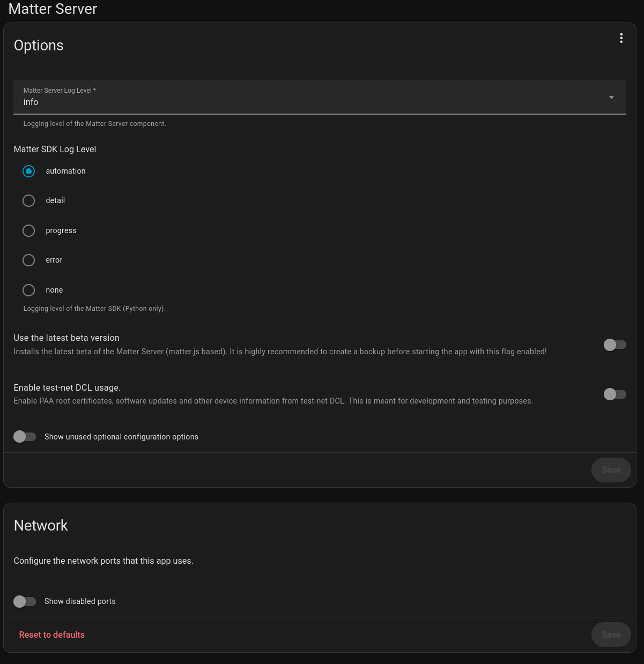Toggle Show disabled ports switch
Viewport: 644px width, 664px height.
[x=25, y=601]
